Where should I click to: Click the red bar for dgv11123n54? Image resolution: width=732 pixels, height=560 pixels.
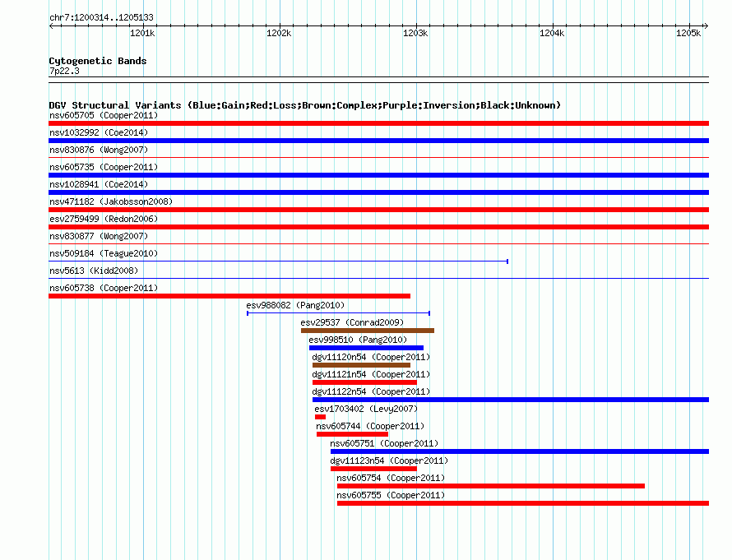point(373,469)
